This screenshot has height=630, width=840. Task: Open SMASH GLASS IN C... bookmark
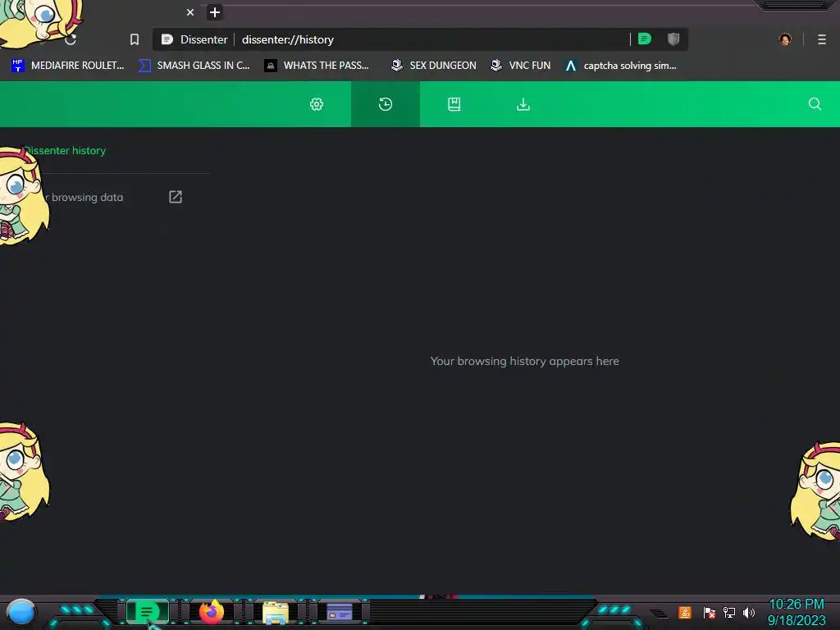coord(194,66)
